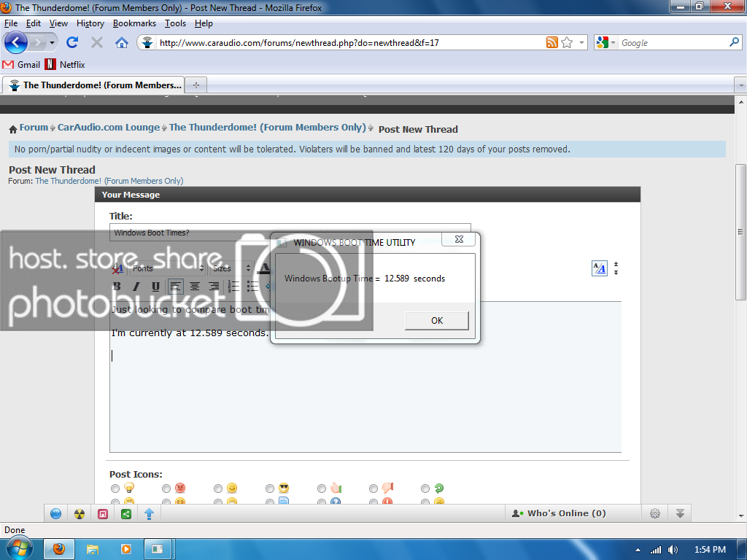The image size is (747, 560).
Task: Toggle italic formatting in the editor
Action: click(136, 286)
